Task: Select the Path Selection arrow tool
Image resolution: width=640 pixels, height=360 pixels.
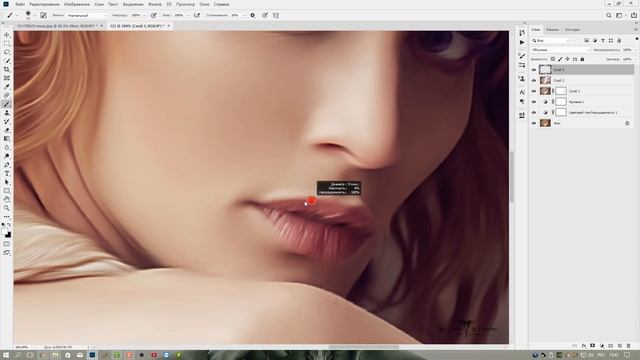Action: [7, 182]
